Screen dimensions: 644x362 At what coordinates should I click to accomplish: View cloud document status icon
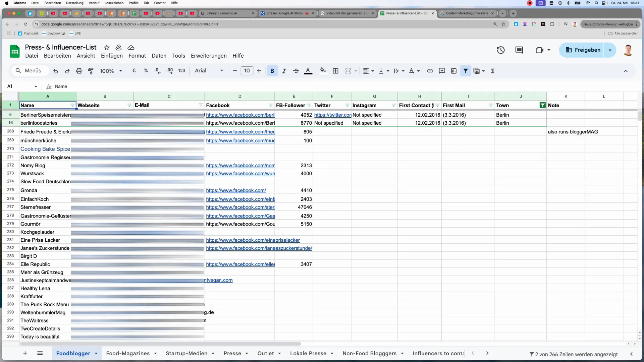(x=131, y=48)
